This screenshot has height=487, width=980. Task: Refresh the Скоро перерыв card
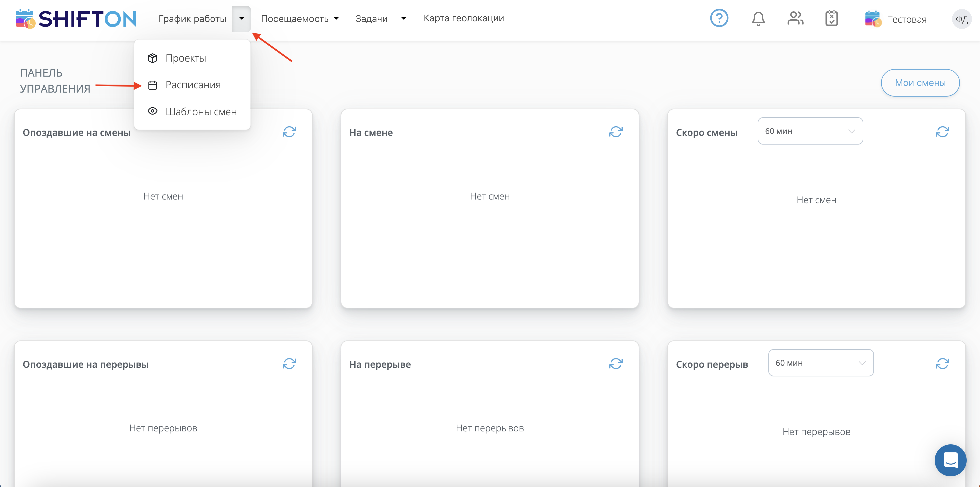[x=942, y=364]
